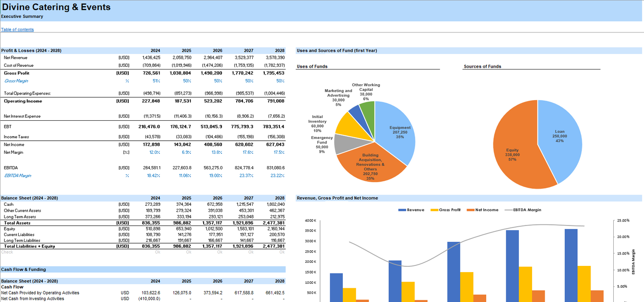Select the 2027 Net Income value cell
Viewport: 644px width, 302px height.
(x=244, y=145)
